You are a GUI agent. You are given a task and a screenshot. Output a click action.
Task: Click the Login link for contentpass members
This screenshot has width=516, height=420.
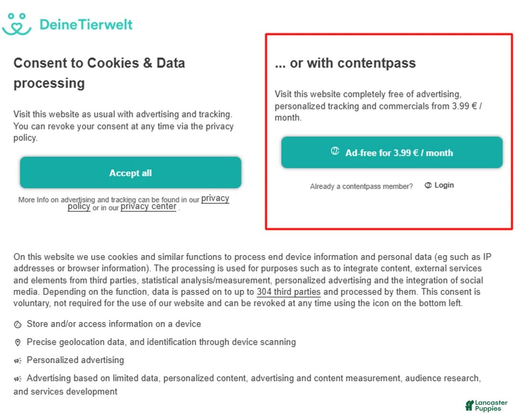(x=444, y=185)
